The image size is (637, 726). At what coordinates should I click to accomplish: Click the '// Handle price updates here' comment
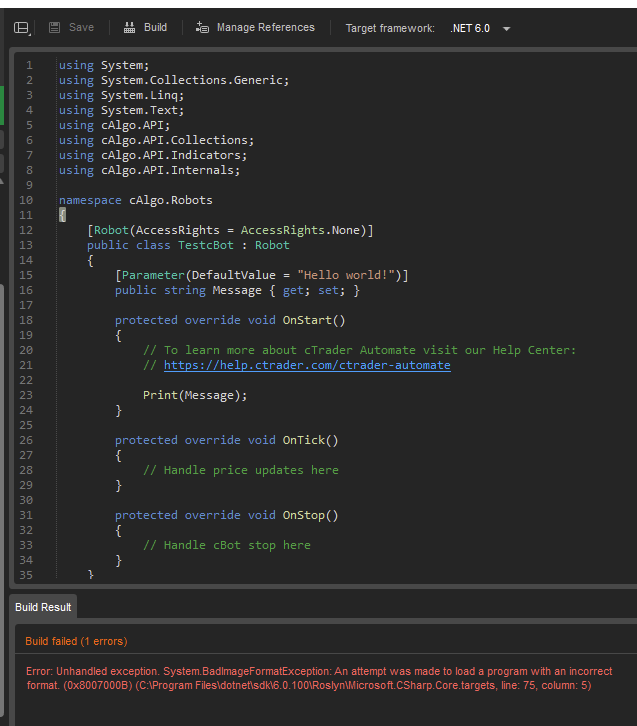pyautogui.click(x=241, y=470)
